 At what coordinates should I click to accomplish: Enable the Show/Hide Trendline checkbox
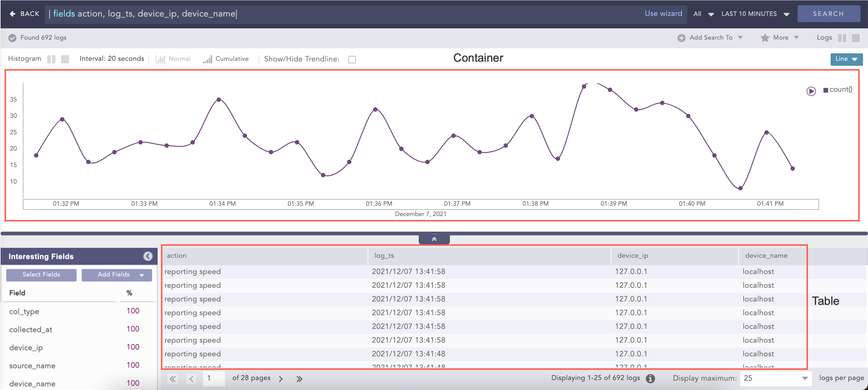[352, 59]
